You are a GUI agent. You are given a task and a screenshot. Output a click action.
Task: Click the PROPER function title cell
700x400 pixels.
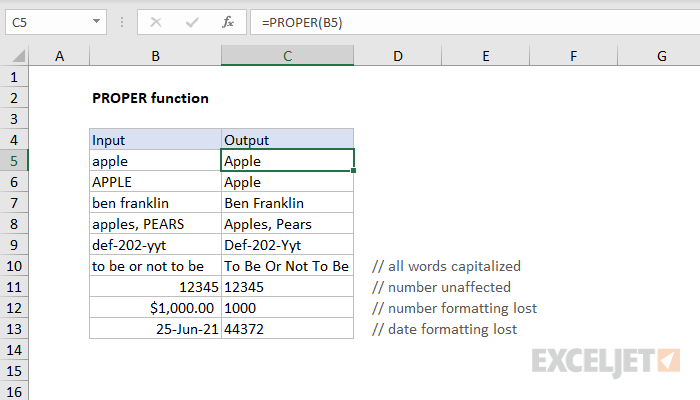tap(150, 98)
